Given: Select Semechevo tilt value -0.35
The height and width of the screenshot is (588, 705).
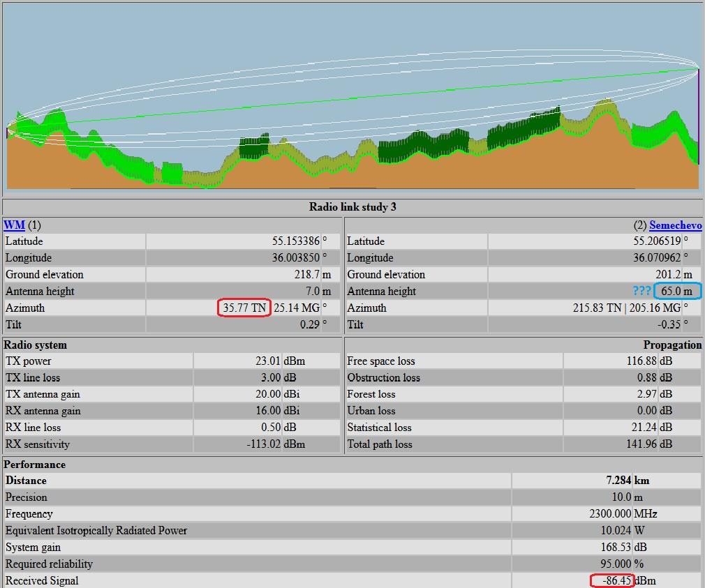Looking at the screenshot, I should [x=669, y=324].
